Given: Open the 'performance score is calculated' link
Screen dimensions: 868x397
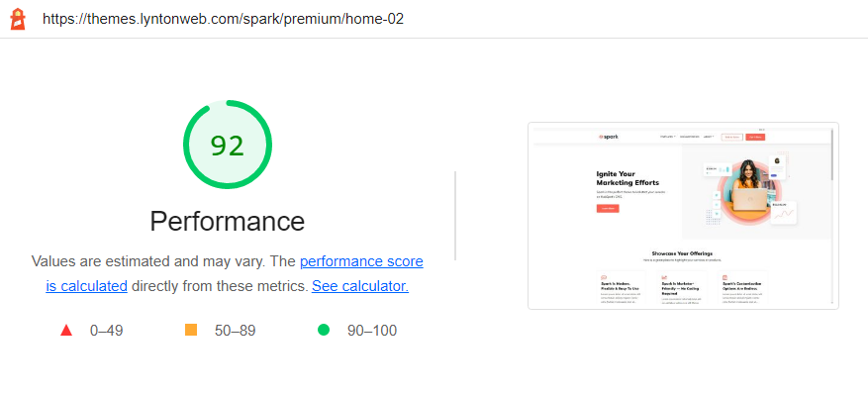Looking at the screenshot, I should pyautogui.click(x=235, y=273).
